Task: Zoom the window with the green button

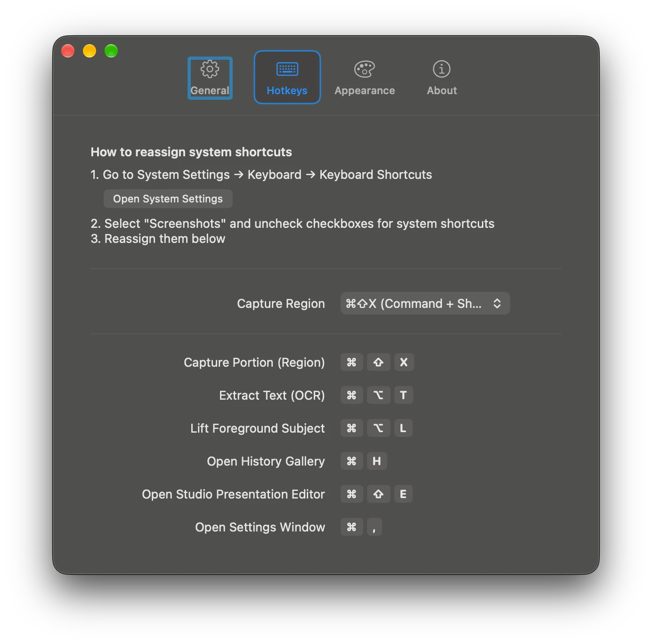Action: click(x=111, y=51)
